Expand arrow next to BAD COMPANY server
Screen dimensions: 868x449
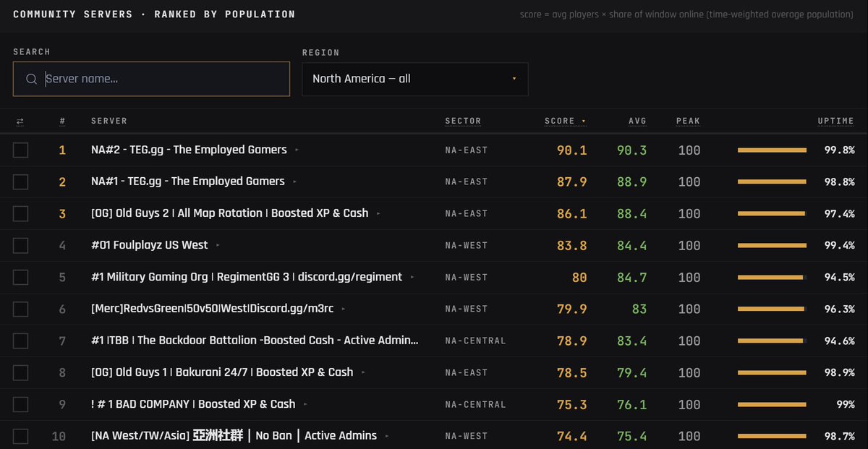pos(305,405)
